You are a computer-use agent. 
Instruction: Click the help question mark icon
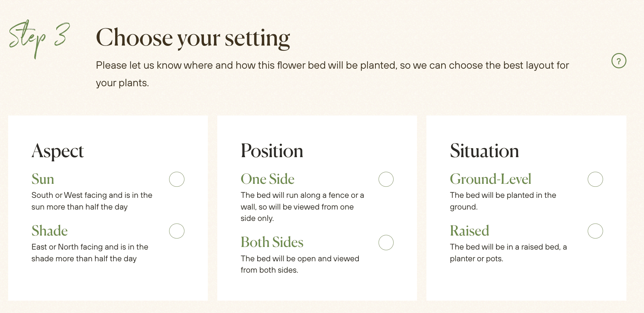point(619,61)
